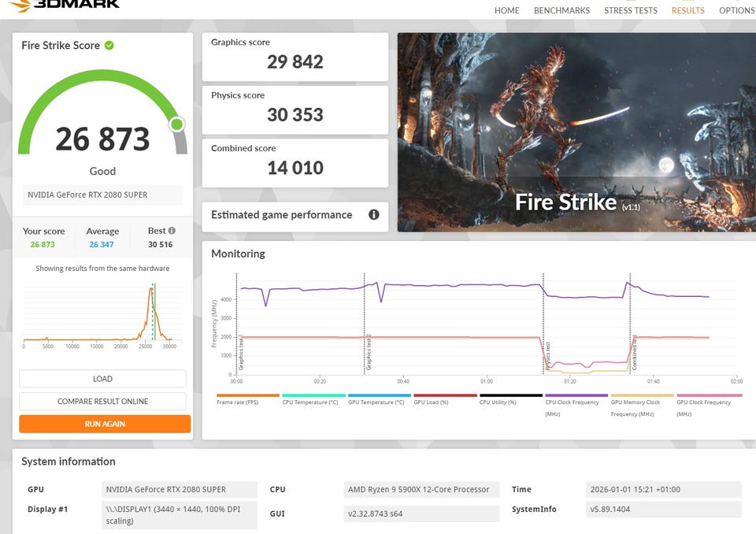Toggle the Frame rate (FPS) legend

(x=248, y=399)
